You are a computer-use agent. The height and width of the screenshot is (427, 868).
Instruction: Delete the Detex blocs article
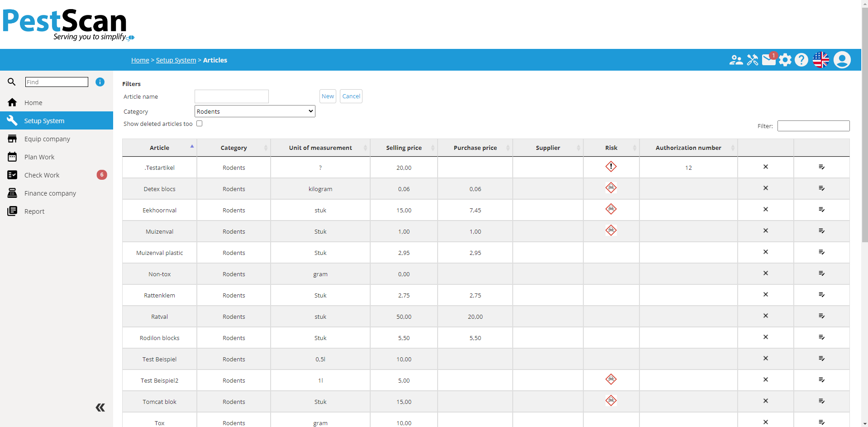point(766,188)
